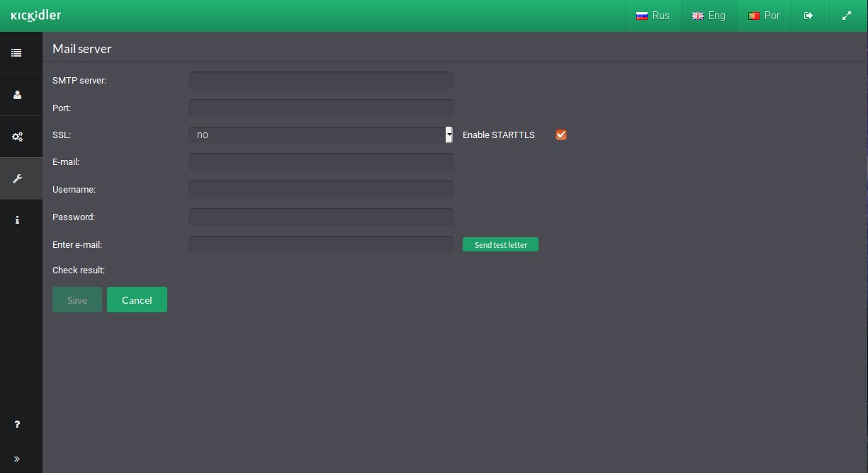The width and height of the screenshot is (868, 473).
Task: Switch language to Rus
Action: click(653, 16)
